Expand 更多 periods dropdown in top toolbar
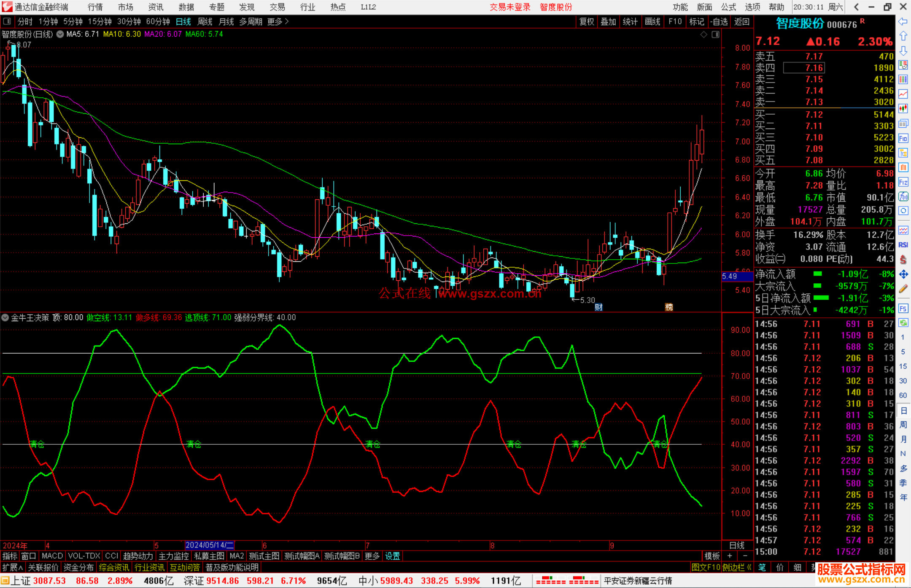 tap(278, 21)
